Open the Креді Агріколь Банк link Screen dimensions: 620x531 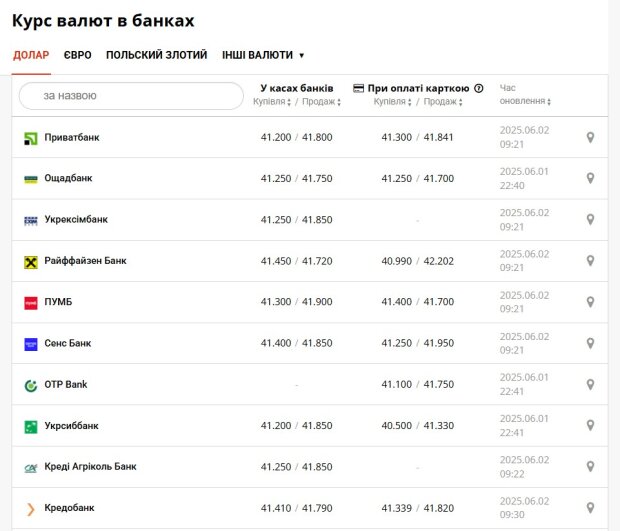pos(90,467)
